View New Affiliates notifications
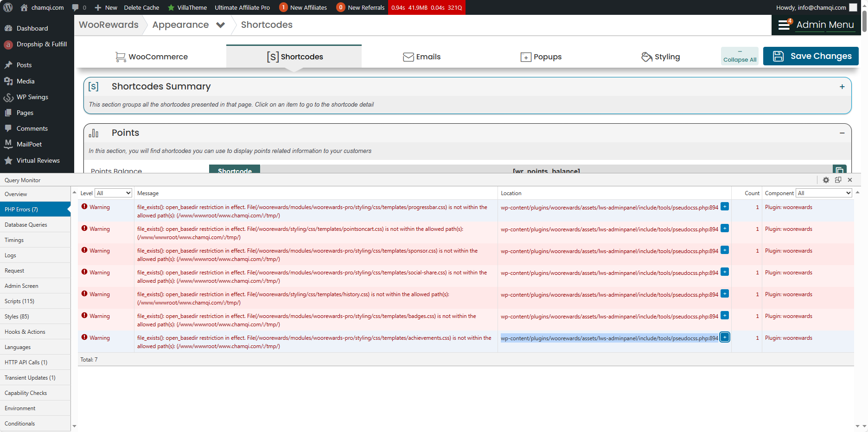 [303, 7]
